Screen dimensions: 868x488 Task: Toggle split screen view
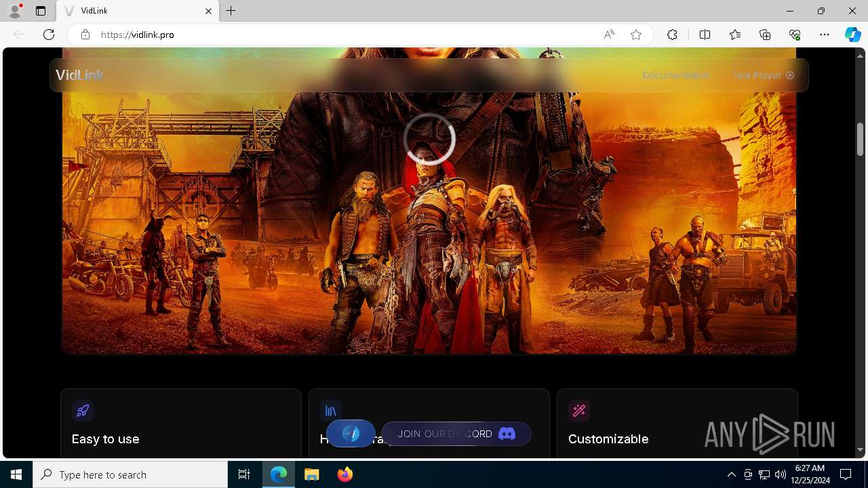[x=705, y=35]
